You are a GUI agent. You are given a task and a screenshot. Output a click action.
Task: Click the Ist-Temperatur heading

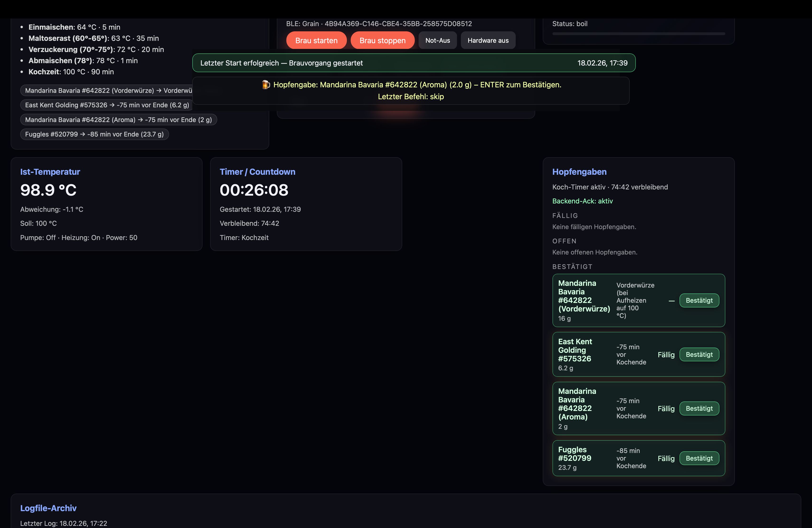[50, 172]
